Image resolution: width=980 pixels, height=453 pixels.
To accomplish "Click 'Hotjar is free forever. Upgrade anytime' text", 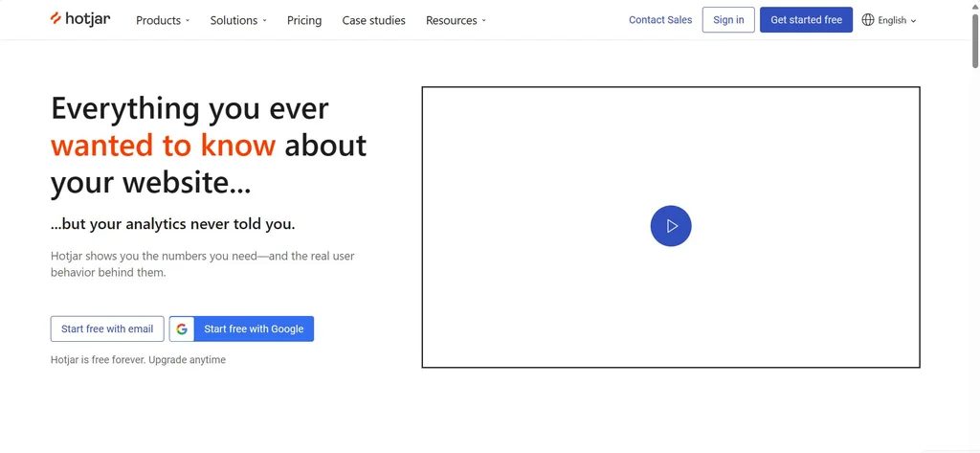I will point(138,360).
